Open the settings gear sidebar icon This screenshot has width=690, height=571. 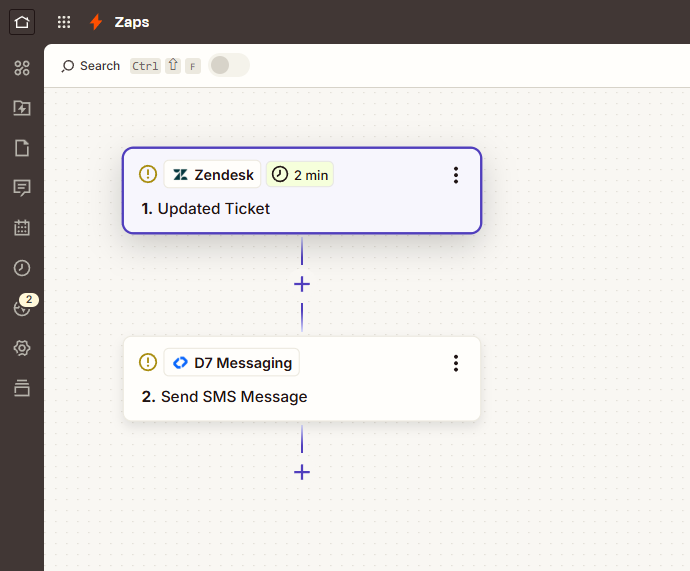click(22, 348)
